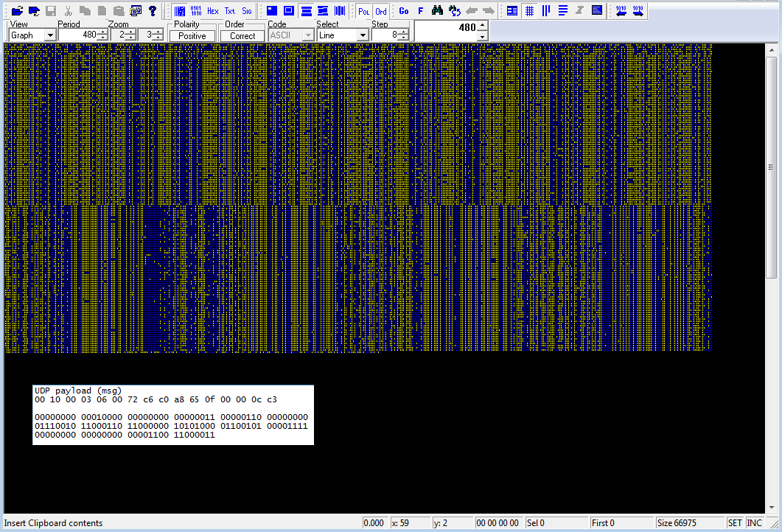Open a file with the folder icon
782x532 pixels.
tap(17, 10)
